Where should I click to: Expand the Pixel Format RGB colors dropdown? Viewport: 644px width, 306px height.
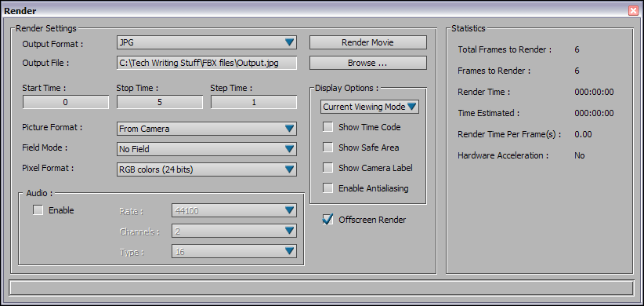(207, 169)
